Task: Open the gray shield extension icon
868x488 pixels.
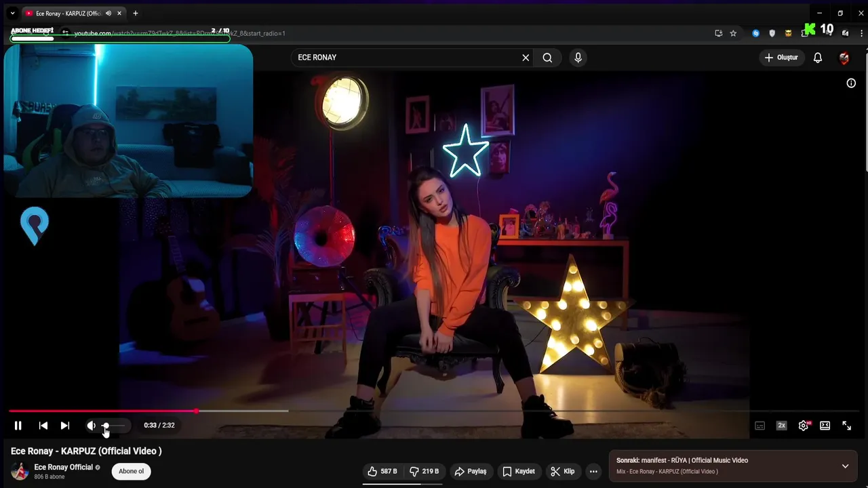Action: click(772, 33)
